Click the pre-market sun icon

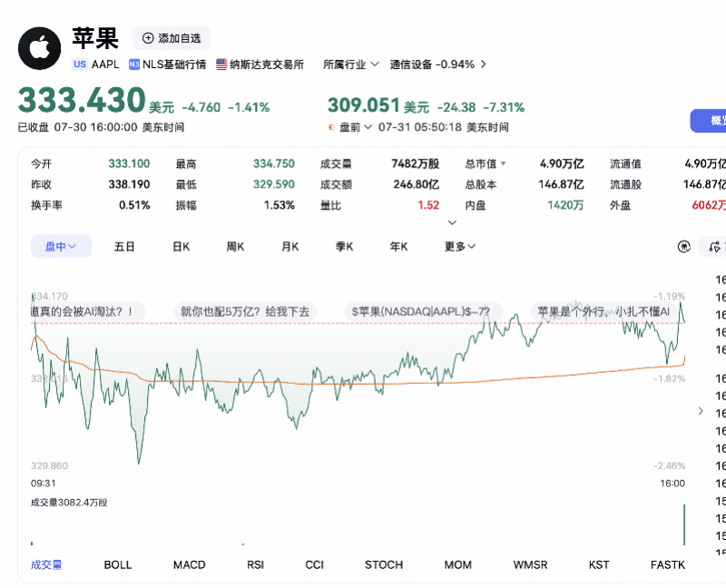click(x=331, y=127)
